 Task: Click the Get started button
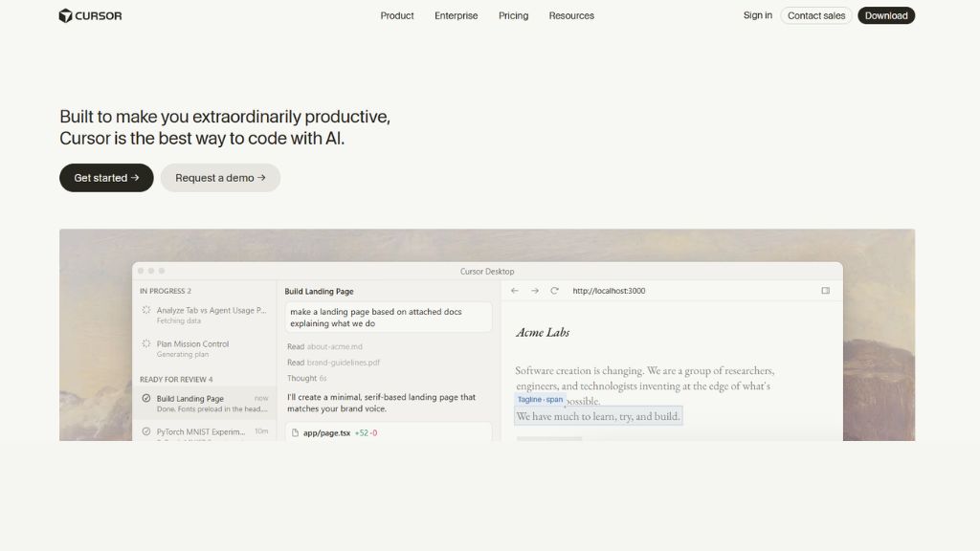click(x=106, y=178)
